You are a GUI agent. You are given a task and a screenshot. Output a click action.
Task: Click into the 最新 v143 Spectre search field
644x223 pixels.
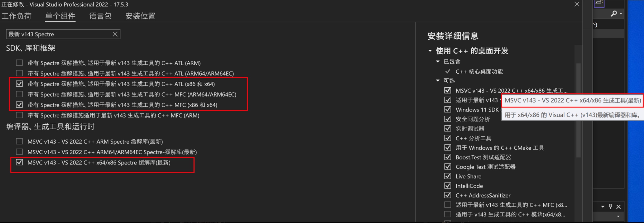click(59, 34)
